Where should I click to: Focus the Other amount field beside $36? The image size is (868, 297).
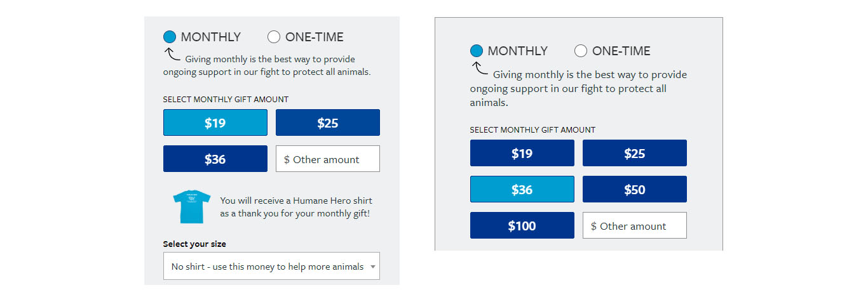point(328,159)
